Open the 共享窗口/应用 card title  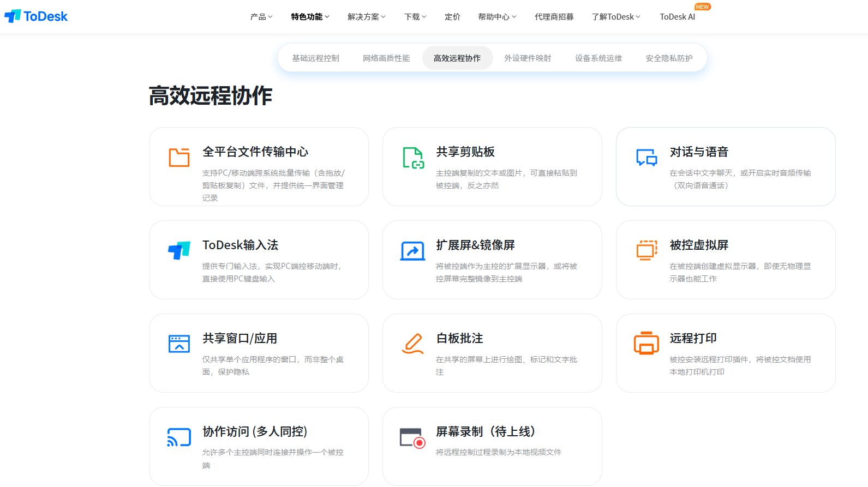click(240, 338)
